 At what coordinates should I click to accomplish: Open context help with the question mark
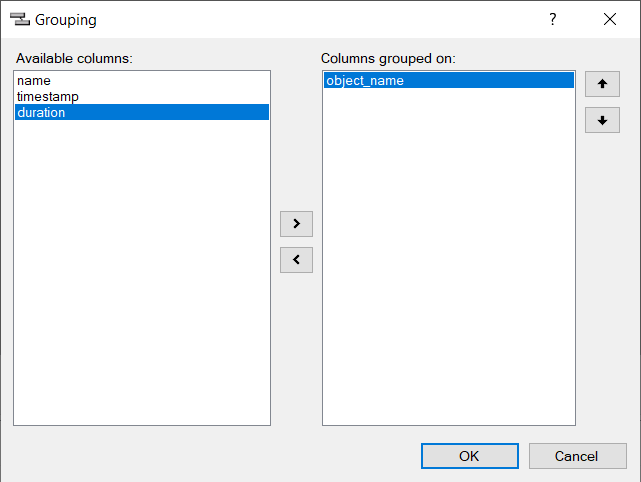[553, 19]
